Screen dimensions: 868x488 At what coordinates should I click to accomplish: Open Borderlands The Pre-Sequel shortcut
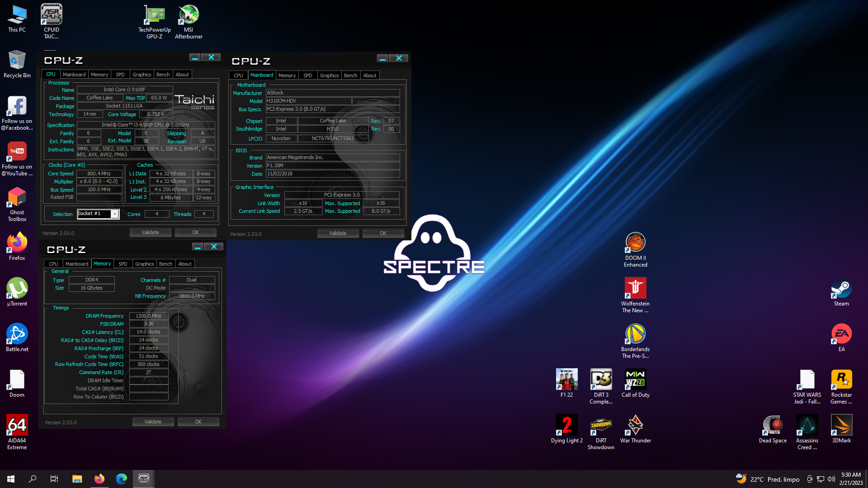(x=635, y=341)
